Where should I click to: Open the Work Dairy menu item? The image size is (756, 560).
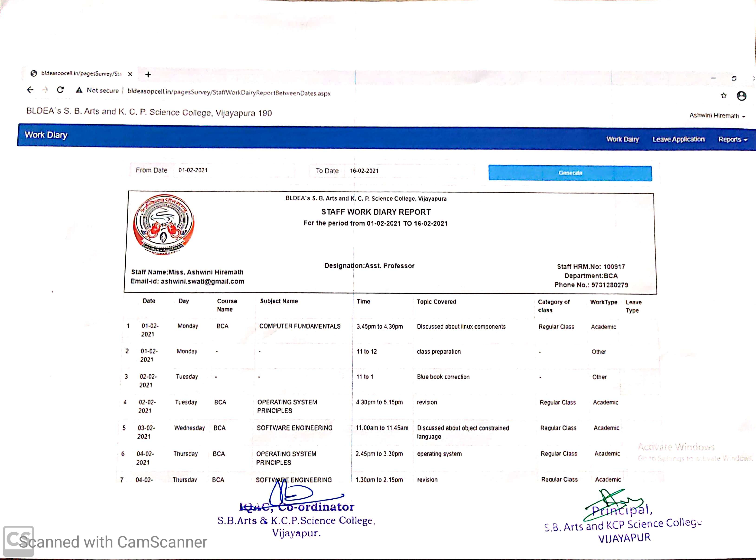(622, 139)
